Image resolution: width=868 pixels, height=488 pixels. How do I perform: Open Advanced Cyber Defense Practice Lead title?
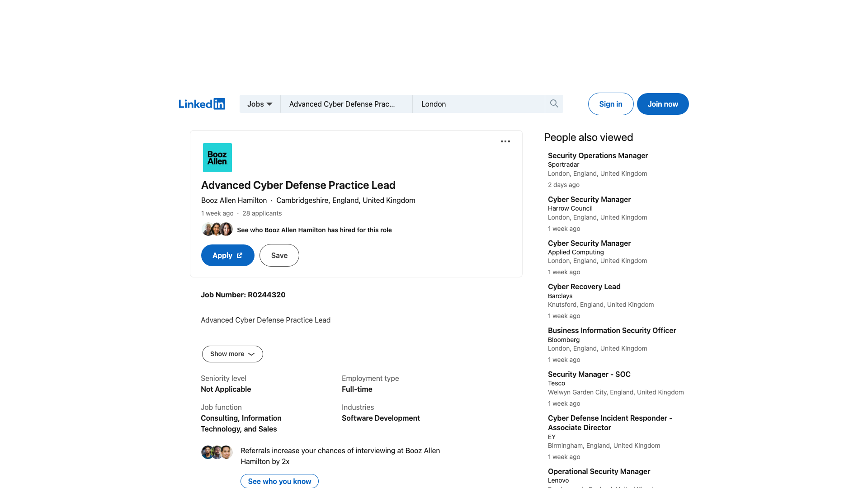(298, 185)
